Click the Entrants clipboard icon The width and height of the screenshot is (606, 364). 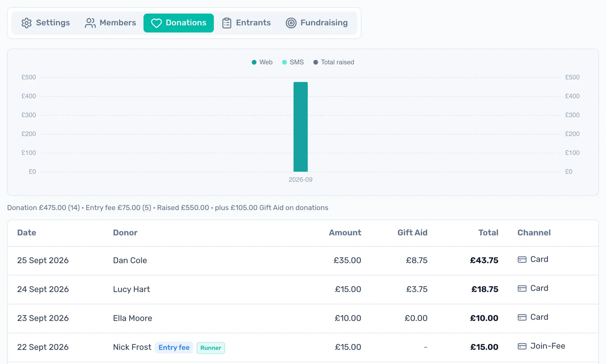click(227, 23)
